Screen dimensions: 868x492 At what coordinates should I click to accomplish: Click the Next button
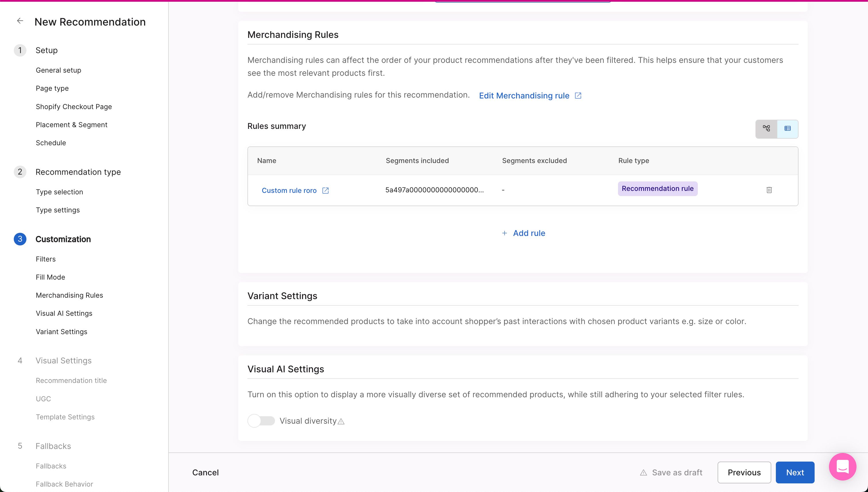795,472
